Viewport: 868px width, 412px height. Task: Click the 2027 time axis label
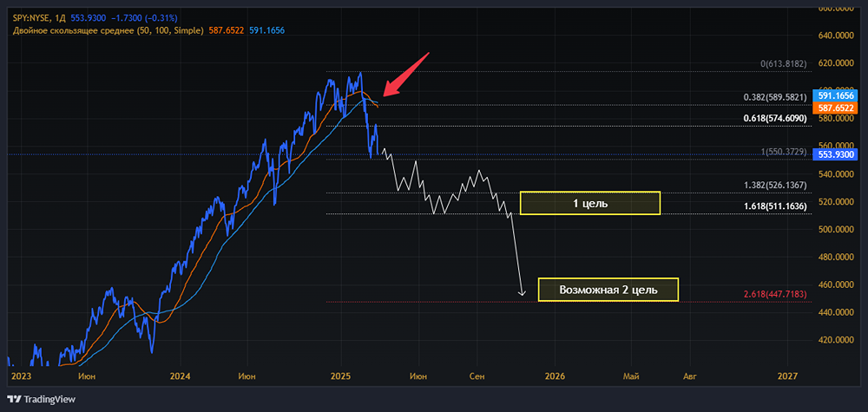pos(788,376)
